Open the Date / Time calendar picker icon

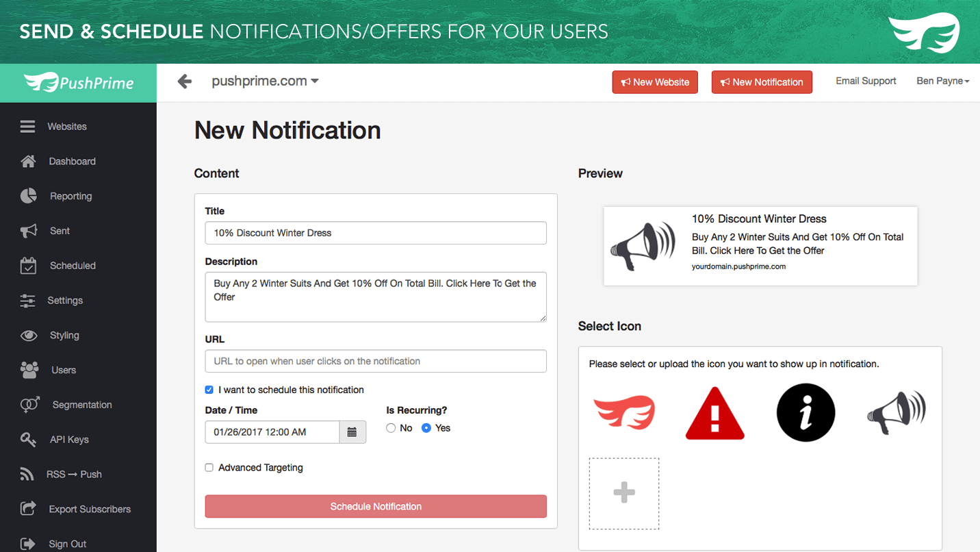pyautogui.click(x=352, y=432)
